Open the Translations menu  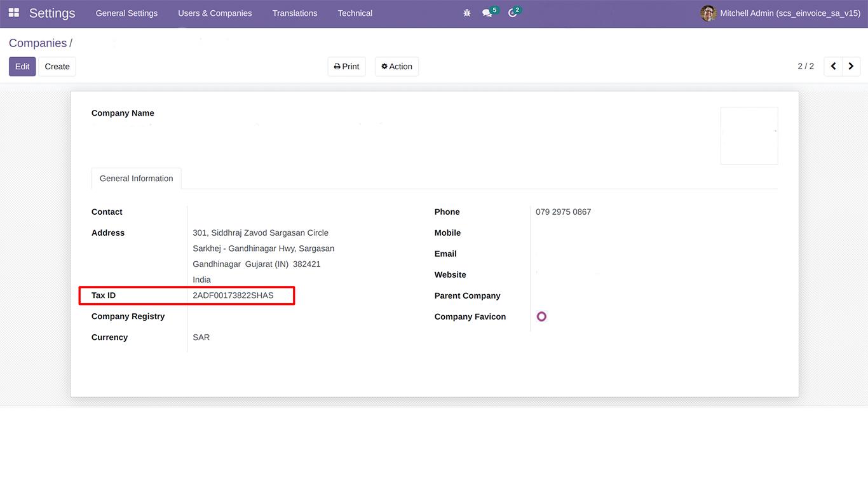295,13
